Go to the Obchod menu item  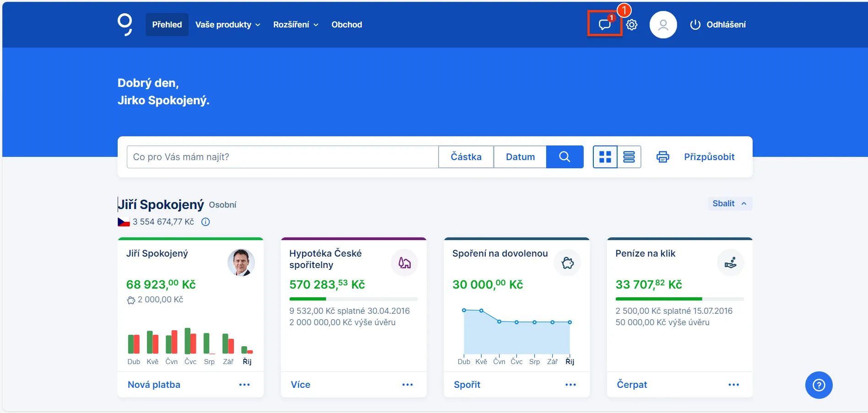347,25
